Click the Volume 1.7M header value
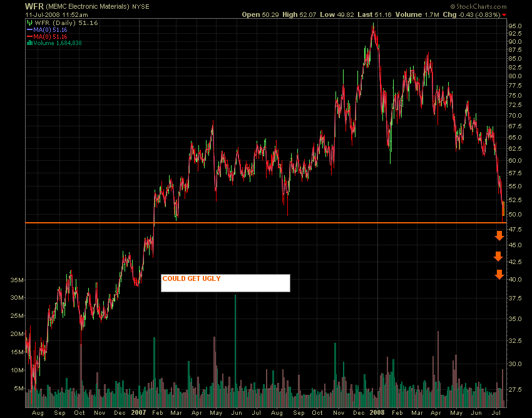This screenshot has height=418, width=532. tap(417, 14)
